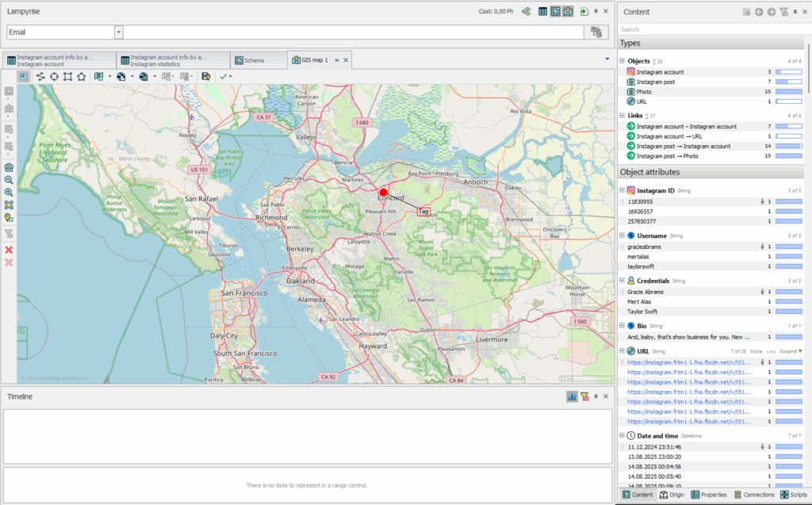Screen dimensions: 812x505
Task: Switch to the Instagram account table tab
Action: [59, 60]
